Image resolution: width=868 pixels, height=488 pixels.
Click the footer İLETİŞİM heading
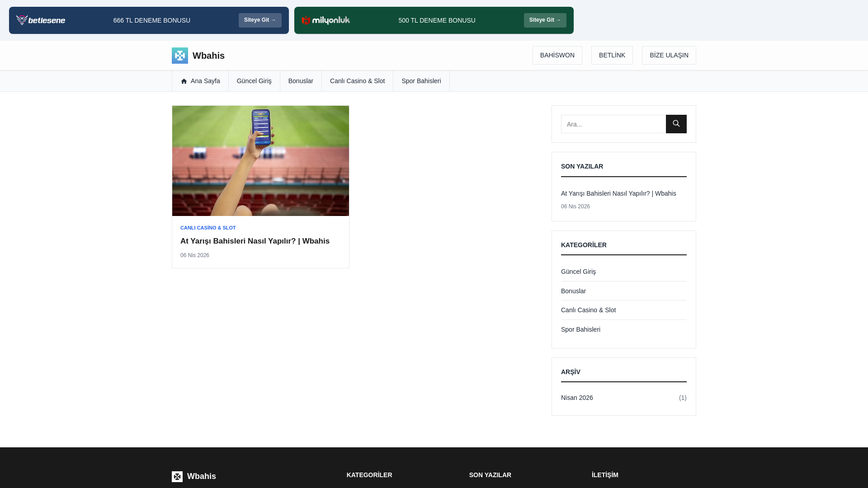tap(605, 475)
